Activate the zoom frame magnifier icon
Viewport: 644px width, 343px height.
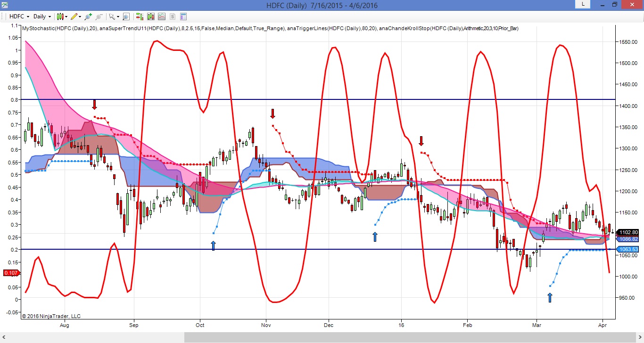pyautogui.click(x=126, y=16)
